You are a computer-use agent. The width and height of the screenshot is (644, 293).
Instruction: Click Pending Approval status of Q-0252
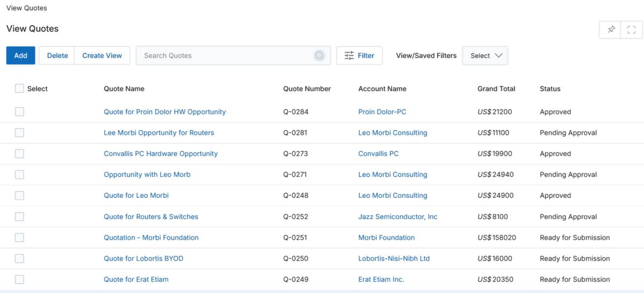(x=568, y=217)
